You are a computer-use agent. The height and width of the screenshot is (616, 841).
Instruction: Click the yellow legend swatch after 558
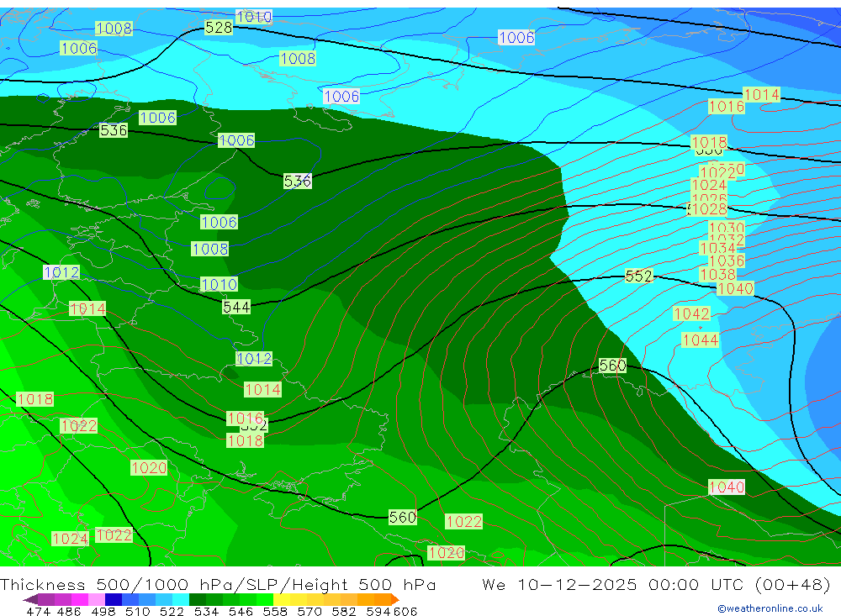[282, 599]
